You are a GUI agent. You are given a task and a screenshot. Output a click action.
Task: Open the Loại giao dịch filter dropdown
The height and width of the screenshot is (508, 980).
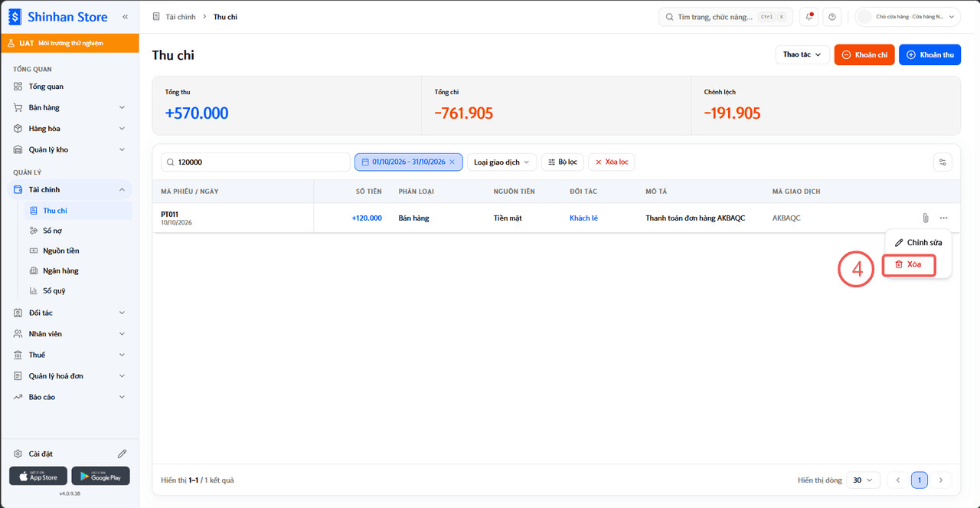[x=502, y=162]
